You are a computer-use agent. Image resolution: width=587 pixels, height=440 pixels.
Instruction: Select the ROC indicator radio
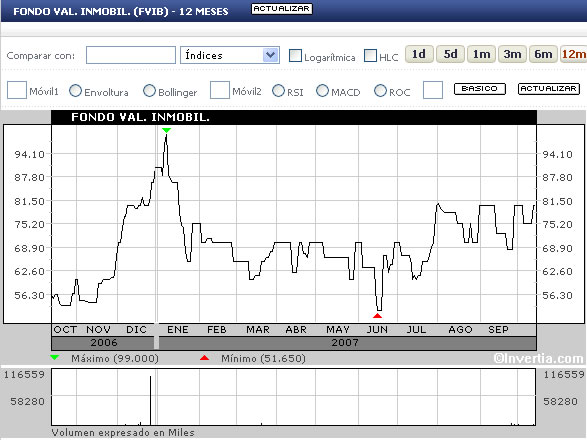pos(380,90)
